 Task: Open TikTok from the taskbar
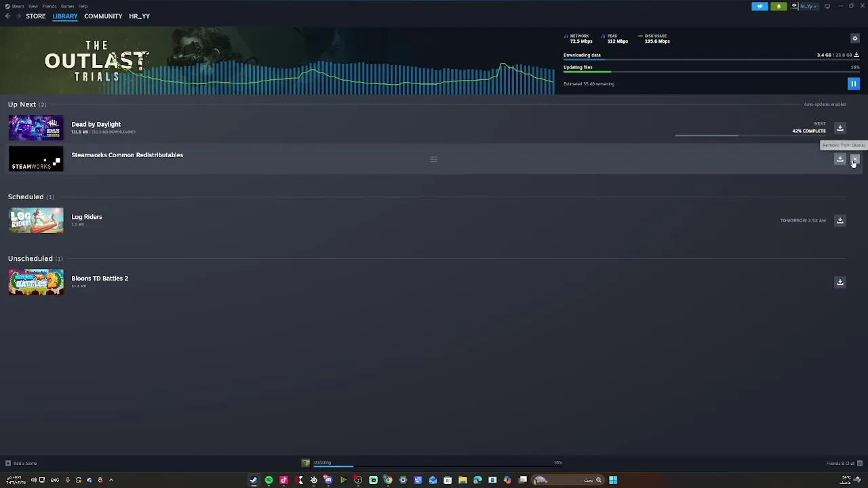click(x=283, y=480)
